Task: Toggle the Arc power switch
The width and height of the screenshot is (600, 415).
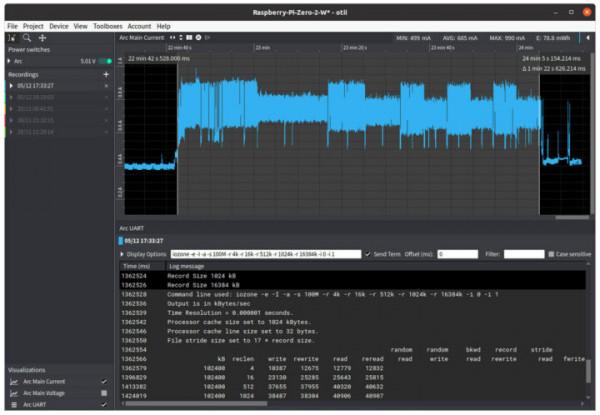Action: tap(104, 61)
